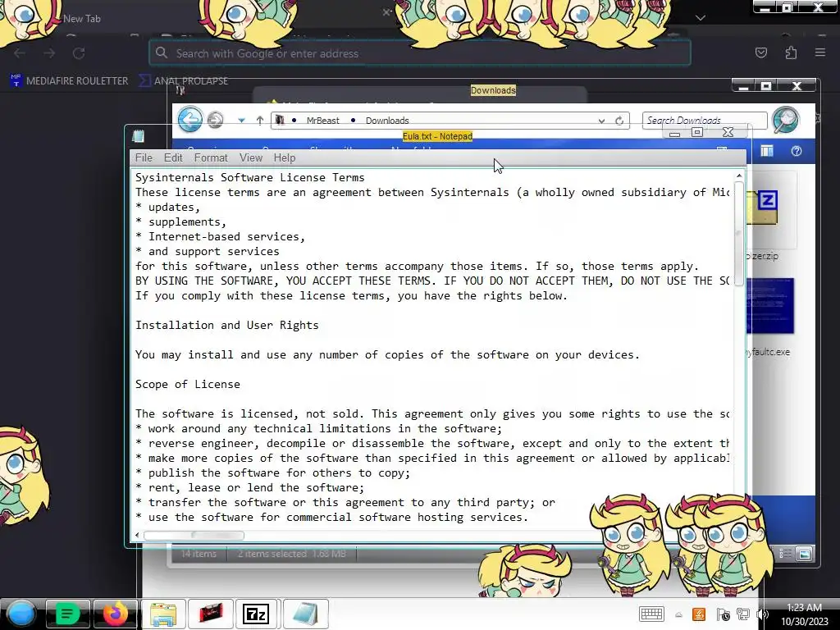Switch Explorer to details view button
The width and height of the screenshot is (840, 630).
785,554
